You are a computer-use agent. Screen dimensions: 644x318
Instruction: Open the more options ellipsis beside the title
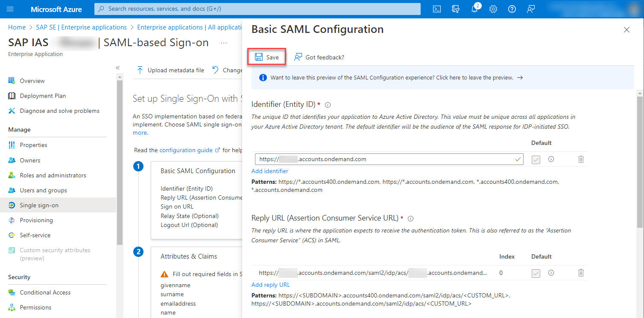224,43
